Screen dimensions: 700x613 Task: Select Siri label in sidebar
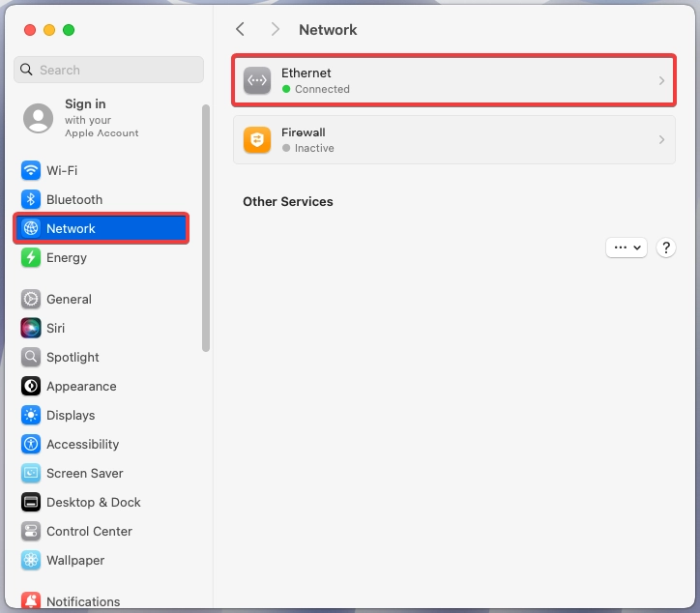click(x=56, y=328)
